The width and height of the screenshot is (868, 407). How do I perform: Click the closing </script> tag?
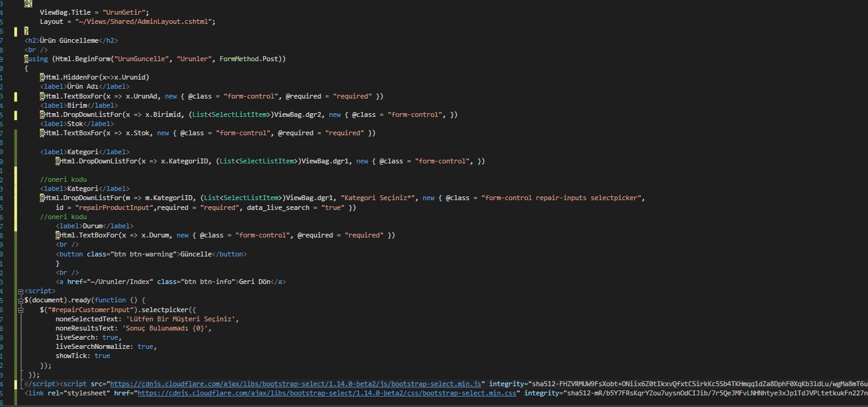point(41,384)
